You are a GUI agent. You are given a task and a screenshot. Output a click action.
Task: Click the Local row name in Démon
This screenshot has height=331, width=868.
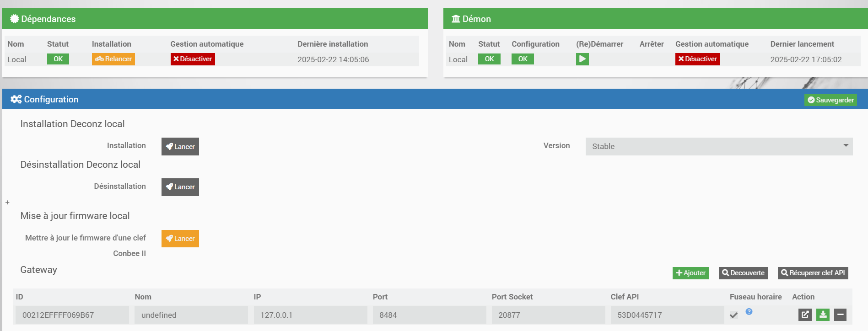(x=458, y=59)
